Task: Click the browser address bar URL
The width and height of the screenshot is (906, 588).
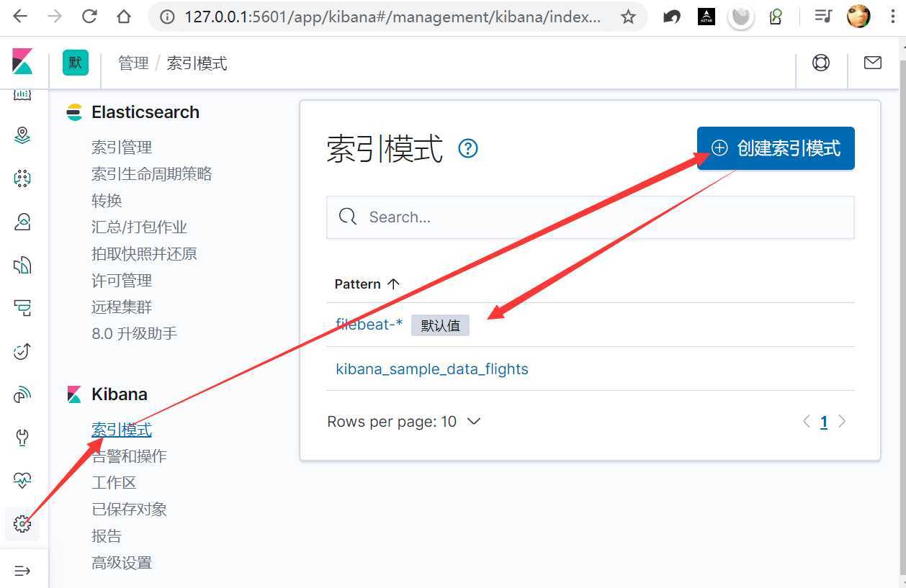Action: click(393, 17)
